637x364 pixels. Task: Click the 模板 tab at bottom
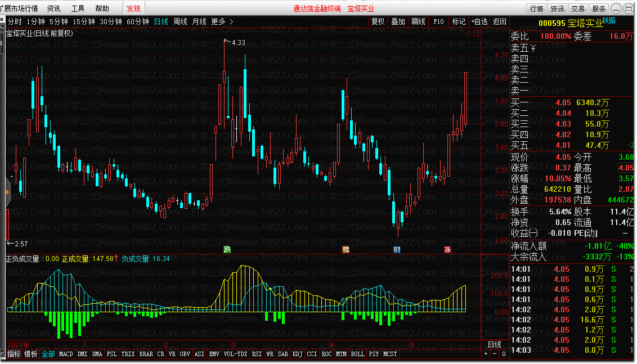pos(31,354)
